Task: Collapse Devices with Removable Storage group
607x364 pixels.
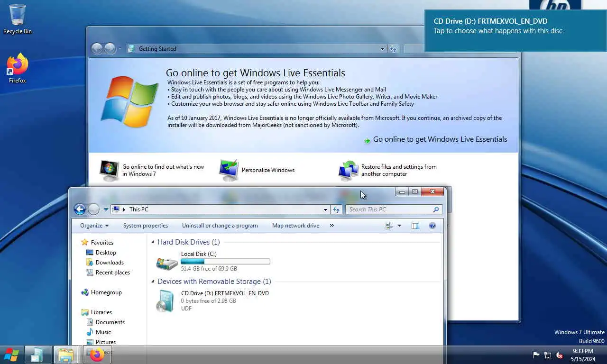Action: pos(153,282)
